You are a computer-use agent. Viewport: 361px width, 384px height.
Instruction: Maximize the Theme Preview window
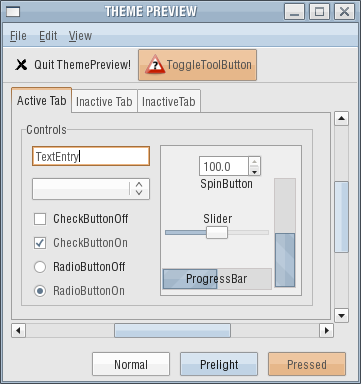[319, 12]
